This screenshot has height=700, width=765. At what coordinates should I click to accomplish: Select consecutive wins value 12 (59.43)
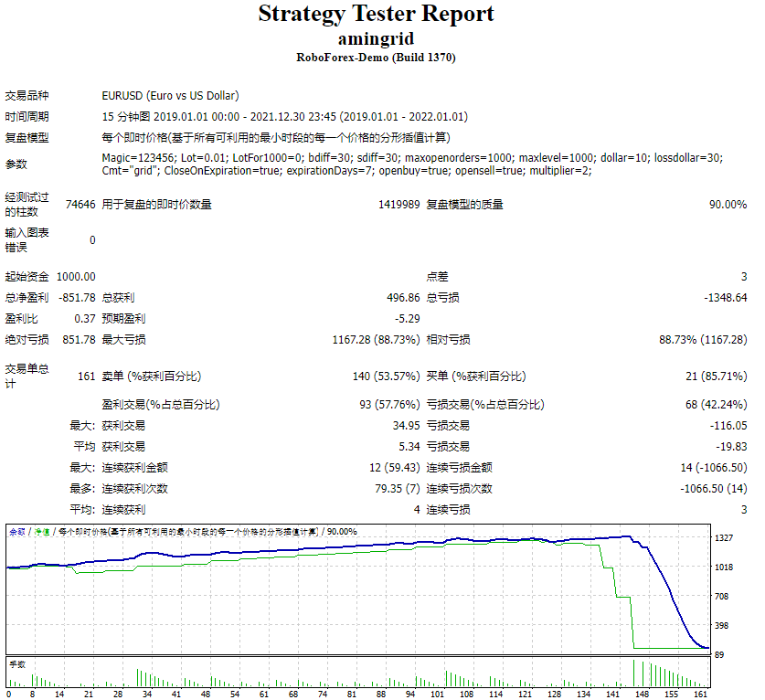[394, 467]
